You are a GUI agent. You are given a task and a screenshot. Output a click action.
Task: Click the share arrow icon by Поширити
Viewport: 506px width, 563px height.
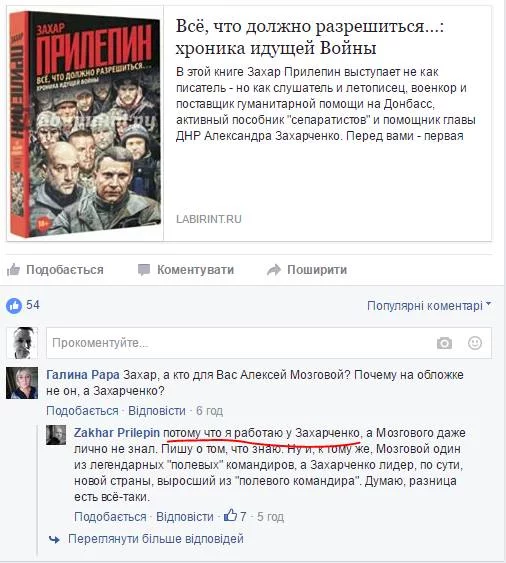point(274,270)
